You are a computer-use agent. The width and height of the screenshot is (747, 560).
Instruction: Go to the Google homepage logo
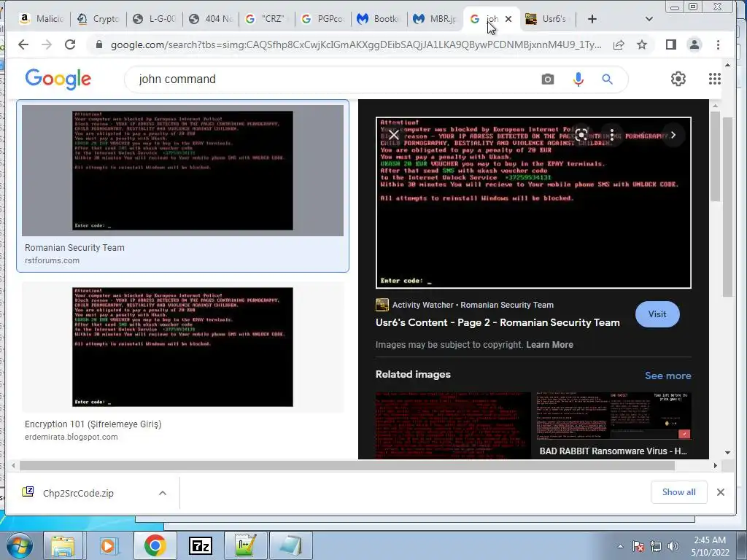58,79
